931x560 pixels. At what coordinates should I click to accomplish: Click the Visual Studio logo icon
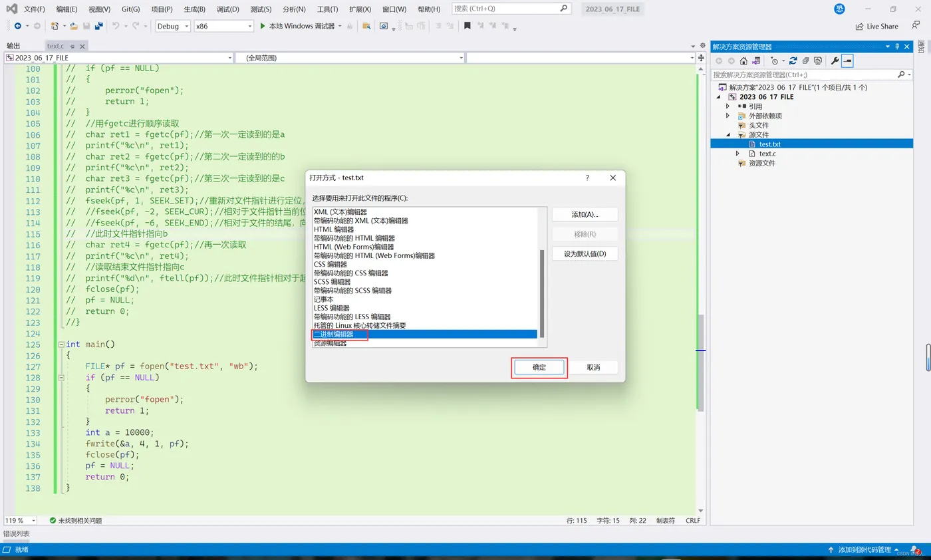tap(11, 9)
